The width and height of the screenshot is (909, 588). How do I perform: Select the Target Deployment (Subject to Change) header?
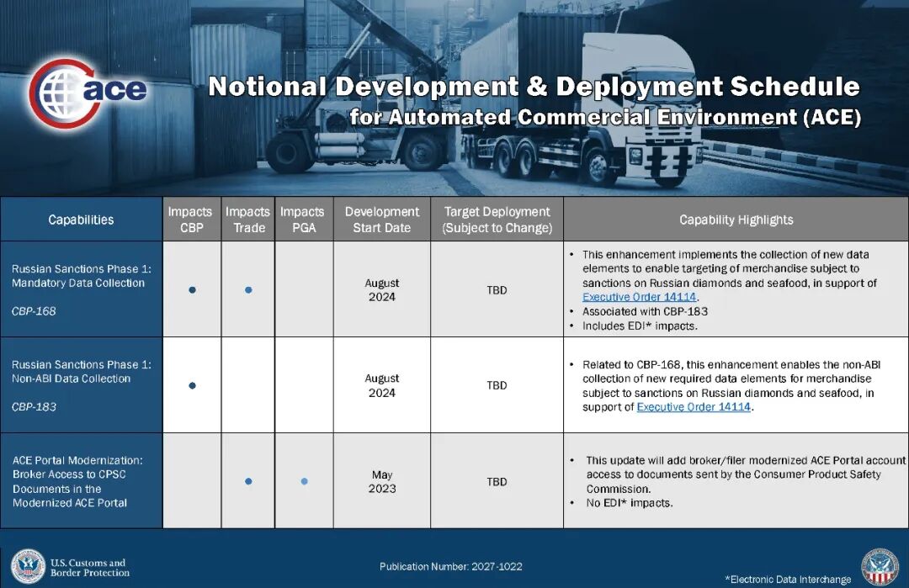[x=497, y=220]
